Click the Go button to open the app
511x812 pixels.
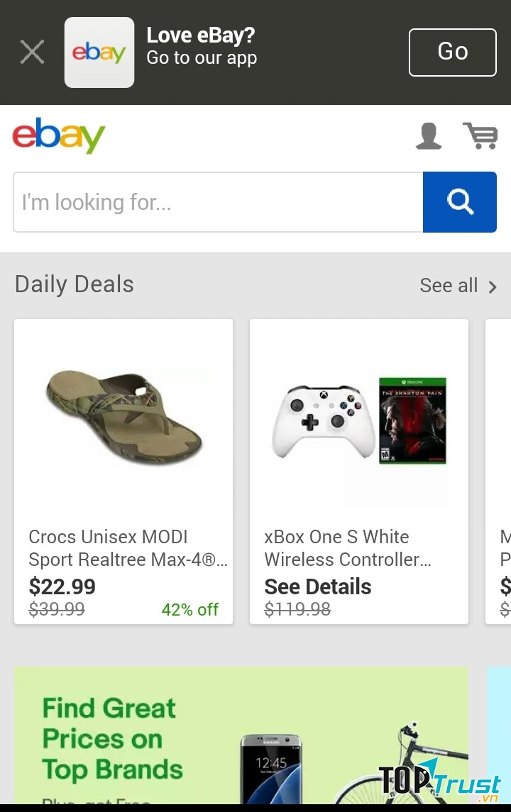(x=452, y=52)
